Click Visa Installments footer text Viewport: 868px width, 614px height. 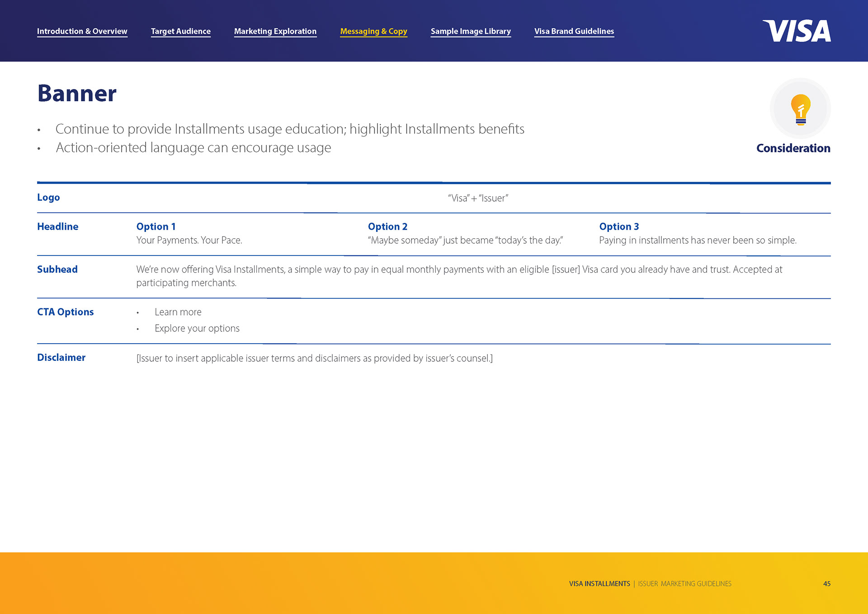(599, 584)
